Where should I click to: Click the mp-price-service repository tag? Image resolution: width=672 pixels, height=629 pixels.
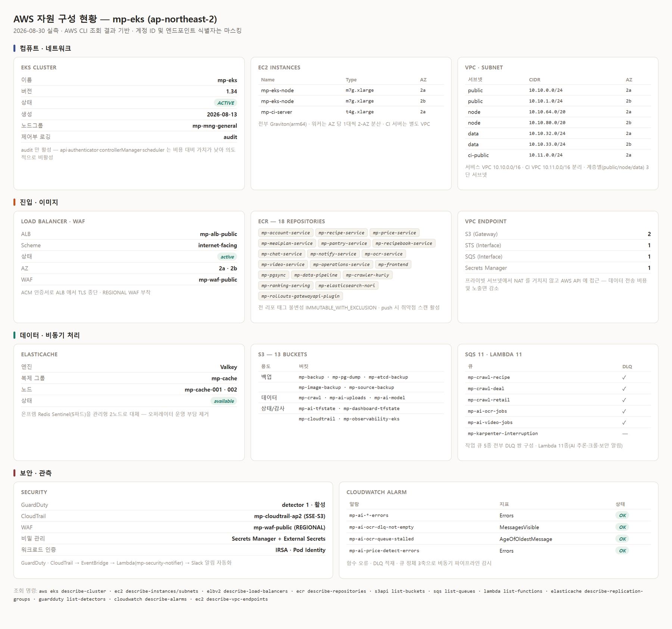tap(394, 233)
